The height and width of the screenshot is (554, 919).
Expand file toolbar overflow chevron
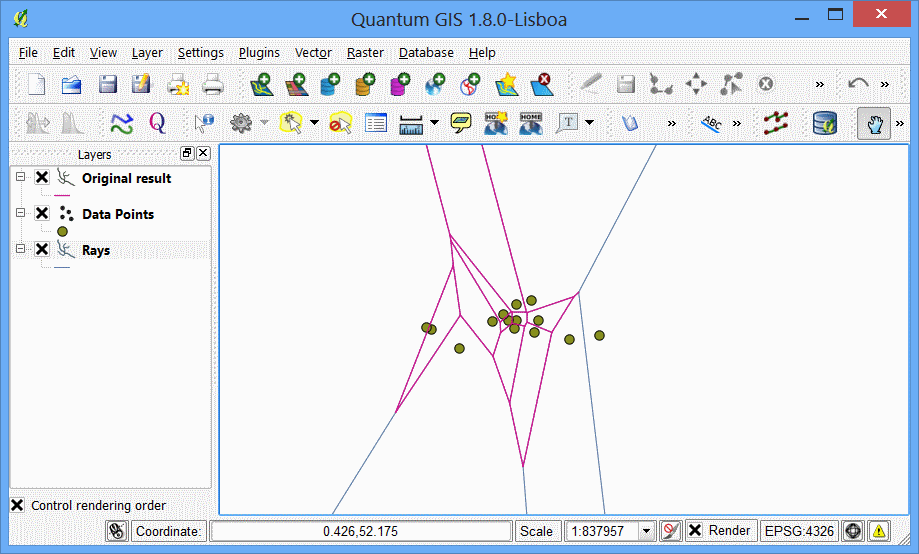[x=820, y=84]
